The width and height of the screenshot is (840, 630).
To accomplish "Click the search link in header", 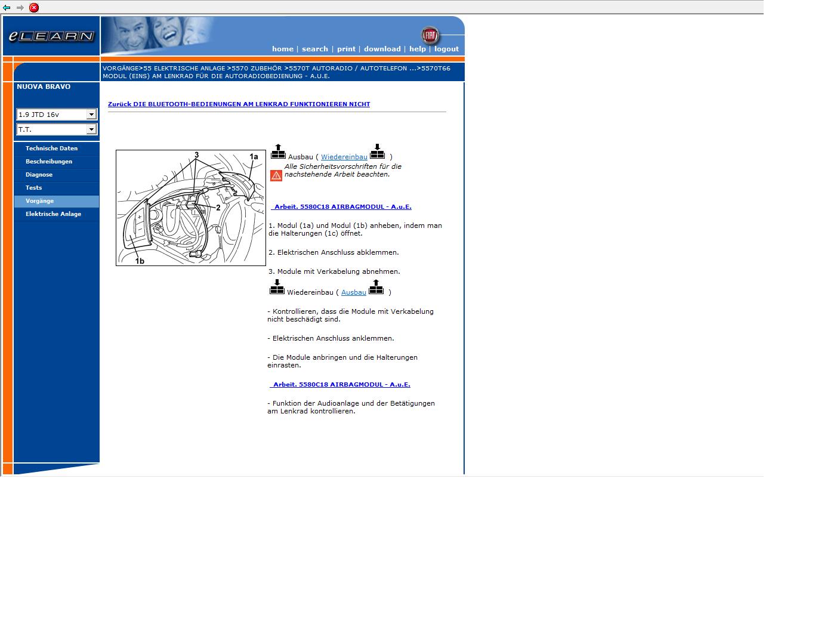I will (x=314, y=49).
